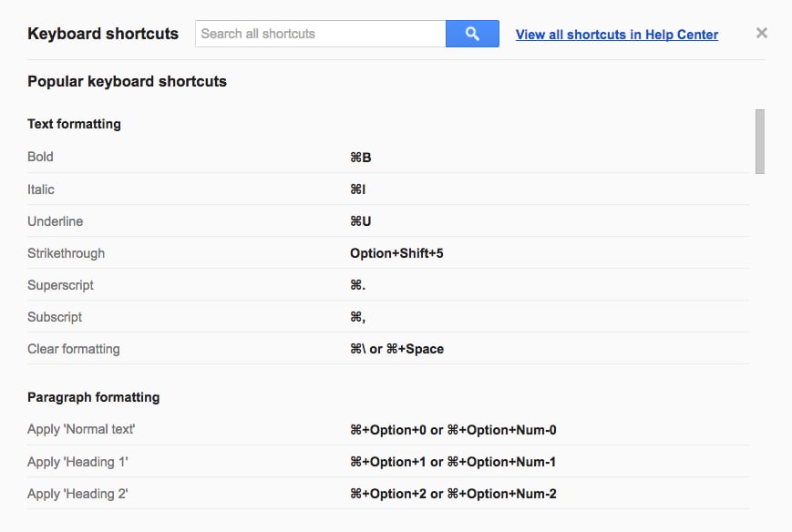Select the Superscript shortcut row
The width and height of the screenshot is (792, 532).
pos(388,285)
